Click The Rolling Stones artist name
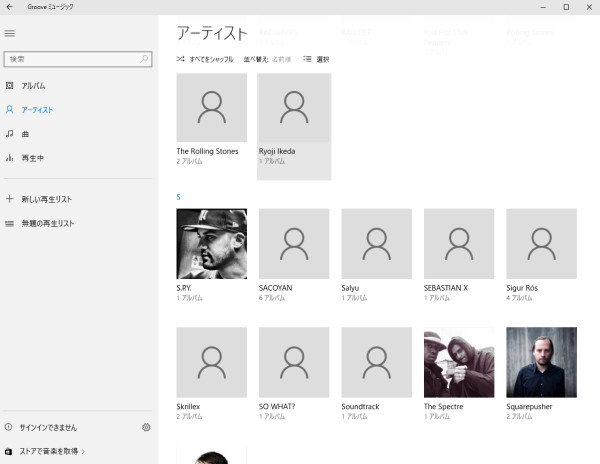 coord(207,151)
